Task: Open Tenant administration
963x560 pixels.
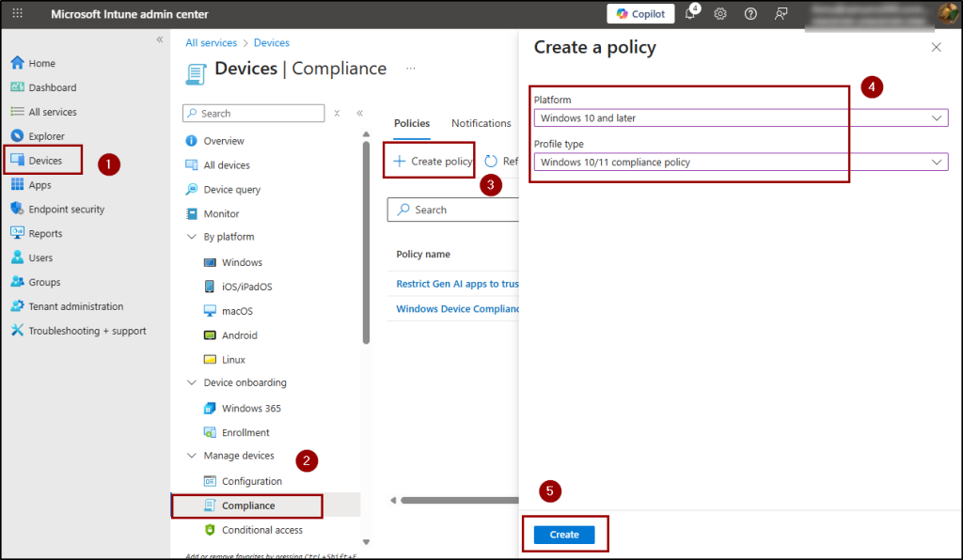Action: point(76,305)
